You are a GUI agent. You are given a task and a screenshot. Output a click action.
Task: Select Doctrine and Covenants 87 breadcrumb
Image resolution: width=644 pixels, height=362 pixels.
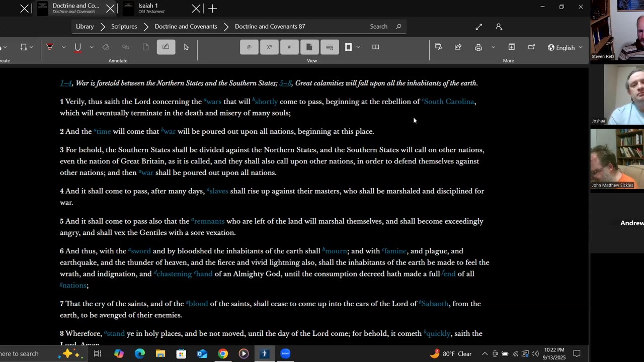click(270, 27)
